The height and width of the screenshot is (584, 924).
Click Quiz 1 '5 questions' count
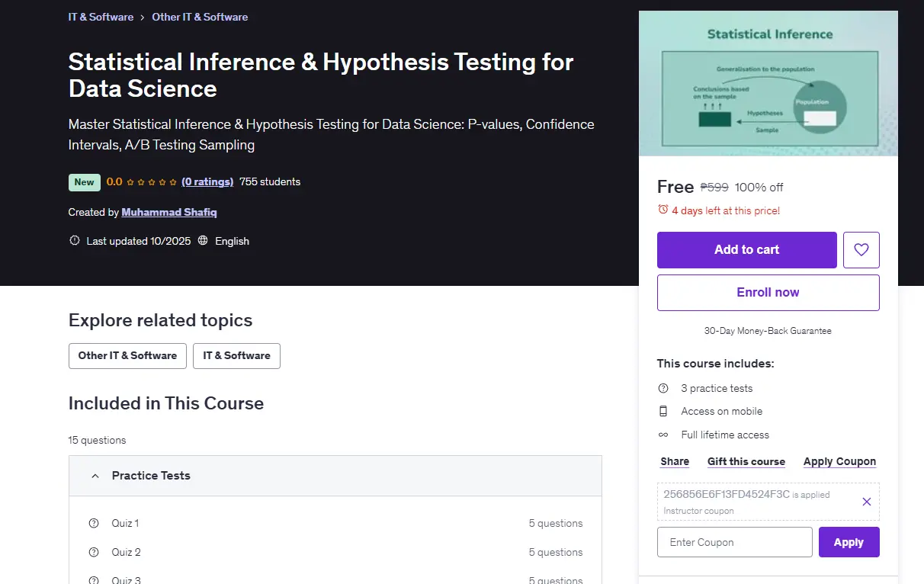pos(556,523)
